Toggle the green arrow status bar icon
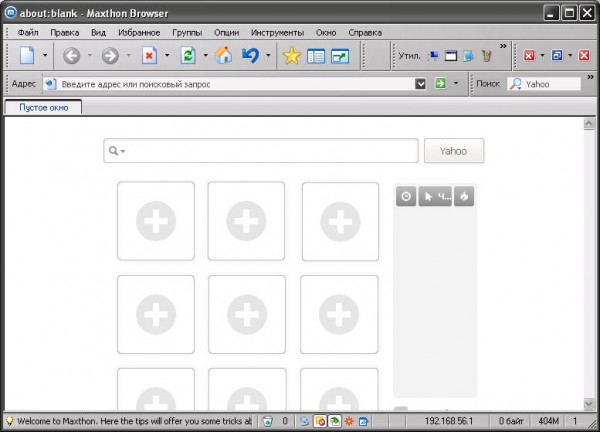 [335, 421]
